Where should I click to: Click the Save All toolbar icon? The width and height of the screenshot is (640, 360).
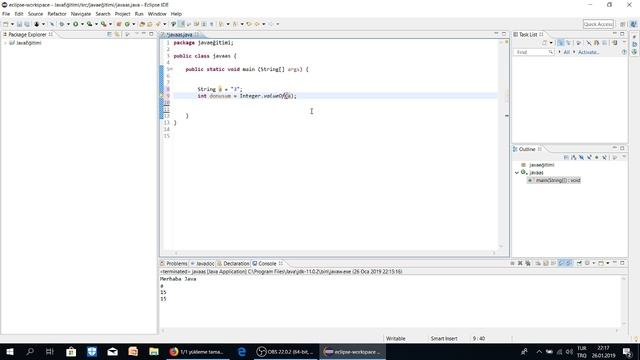[27, 24]
